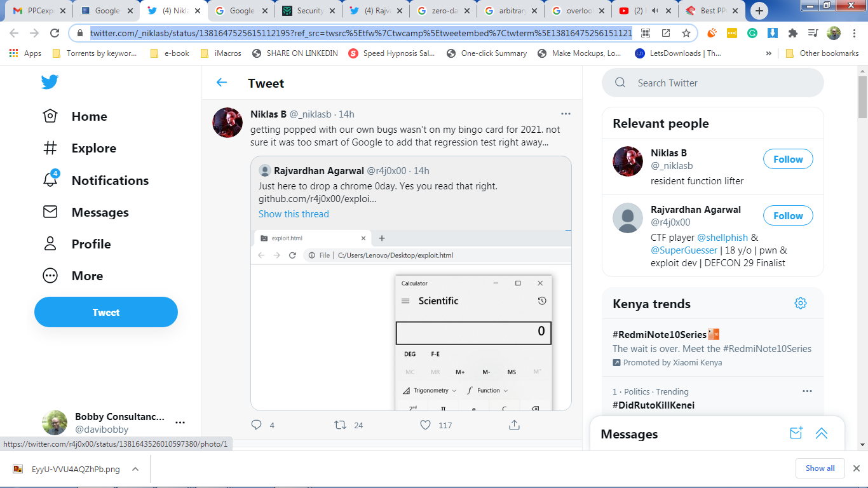The height and width of the screenshot is (488, 868).
Task: Bookmark this page with star icon
Action: point(686,33)
